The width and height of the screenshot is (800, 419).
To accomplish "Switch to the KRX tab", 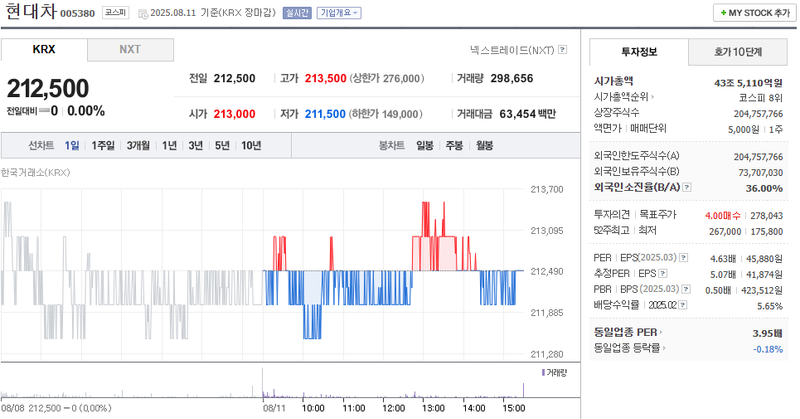I will click(44, 50).
